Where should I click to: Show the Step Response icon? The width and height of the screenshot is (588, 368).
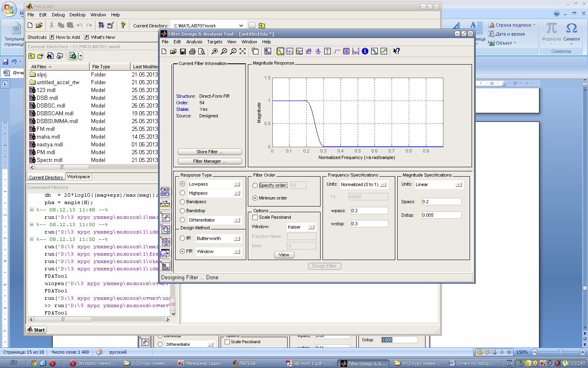[x=336, y=51]
